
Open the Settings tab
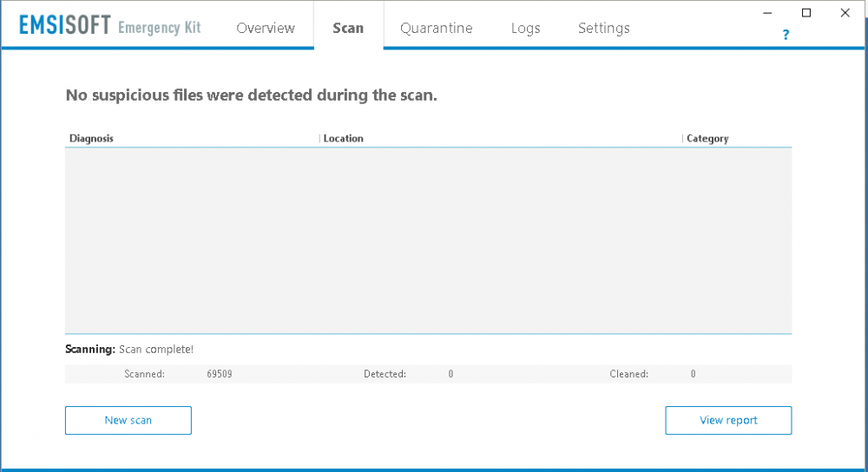pos(604,29)
